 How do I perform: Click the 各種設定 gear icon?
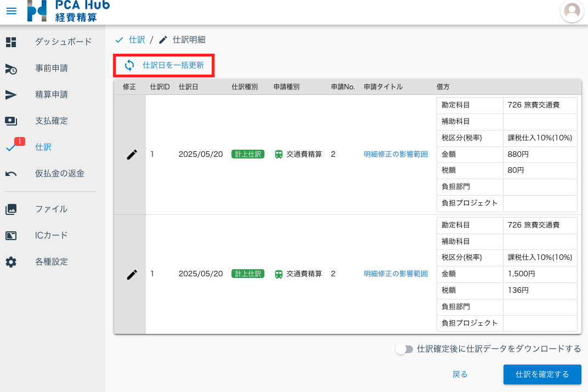11,262
